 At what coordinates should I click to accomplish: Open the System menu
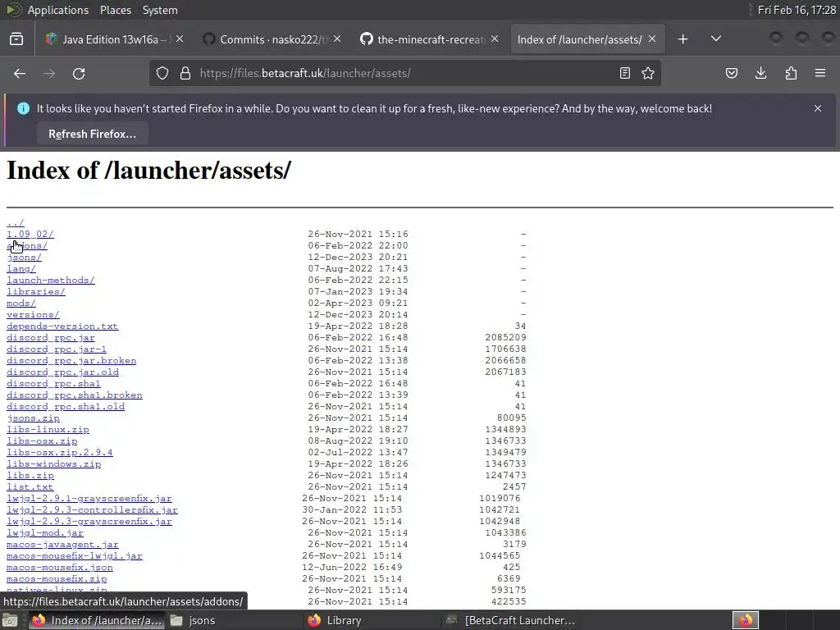(x=160, y=10)
